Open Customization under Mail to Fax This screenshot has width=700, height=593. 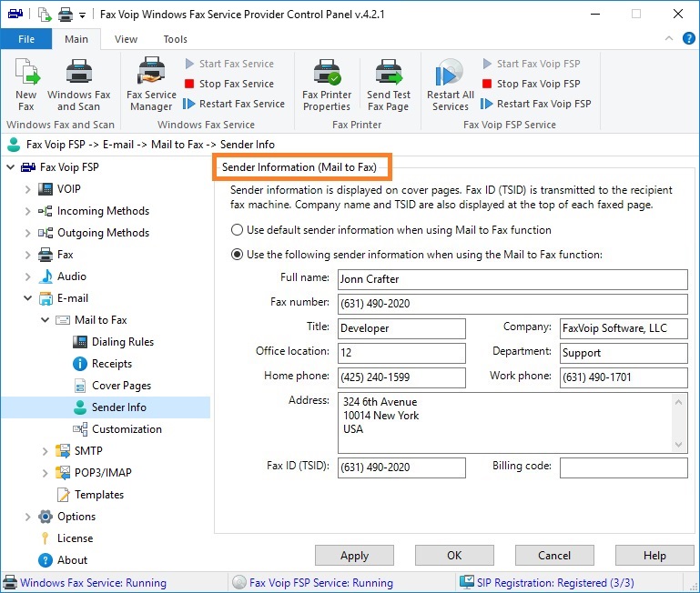tap(117, 429)
